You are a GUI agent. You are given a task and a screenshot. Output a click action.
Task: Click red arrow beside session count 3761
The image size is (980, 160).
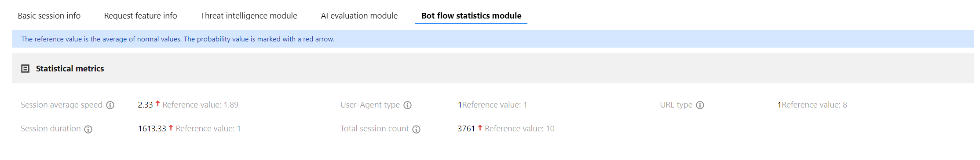(480, 127)
